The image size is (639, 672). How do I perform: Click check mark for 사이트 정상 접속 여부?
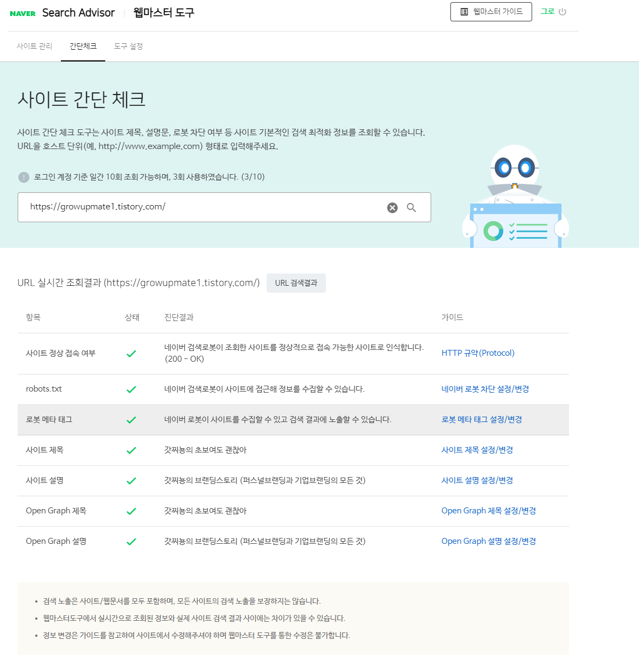(x=131, y=354)
